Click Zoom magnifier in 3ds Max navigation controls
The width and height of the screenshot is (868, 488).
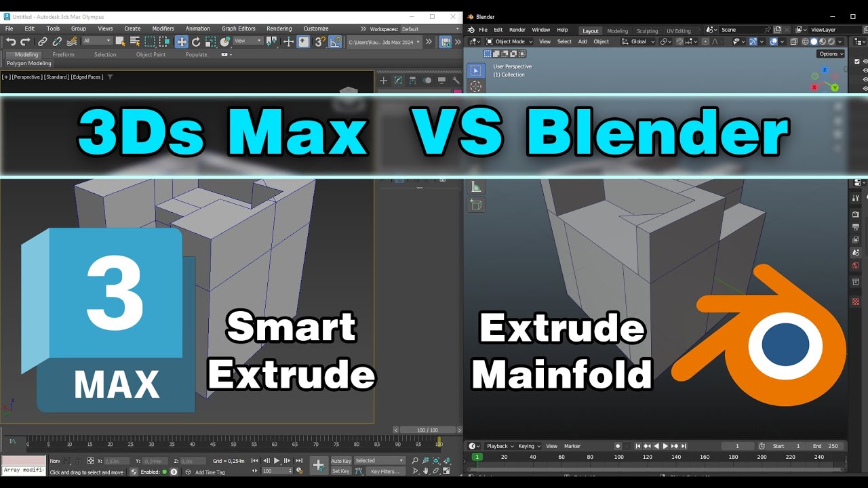pos(415,461)
